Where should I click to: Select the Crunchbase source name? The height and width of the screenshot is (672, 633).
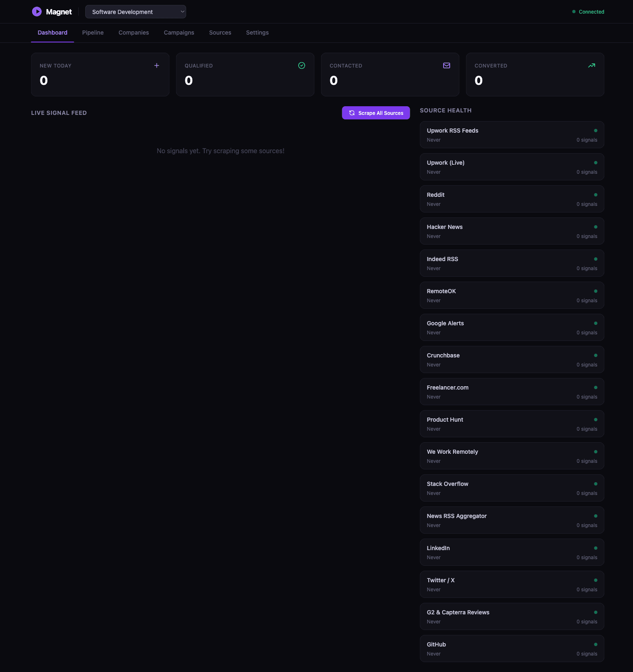click(443, 355)
